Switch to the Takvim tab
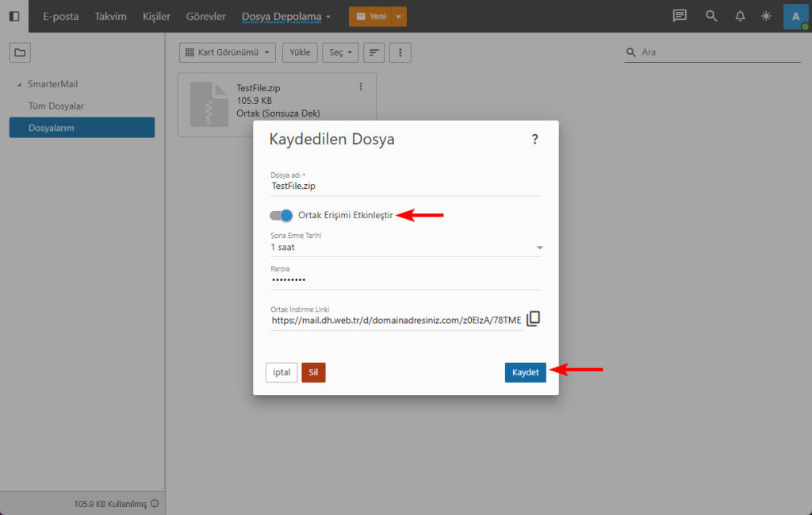The image size is (812, 515). tap(110, 16)
